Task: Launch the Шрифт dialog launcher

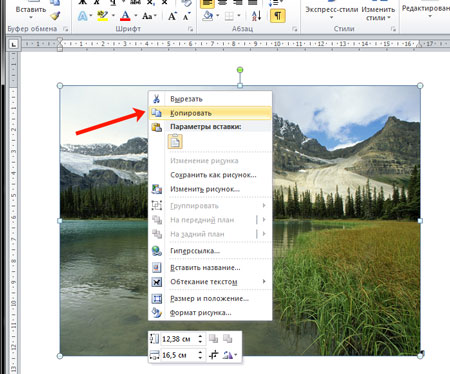Action: 190,29
